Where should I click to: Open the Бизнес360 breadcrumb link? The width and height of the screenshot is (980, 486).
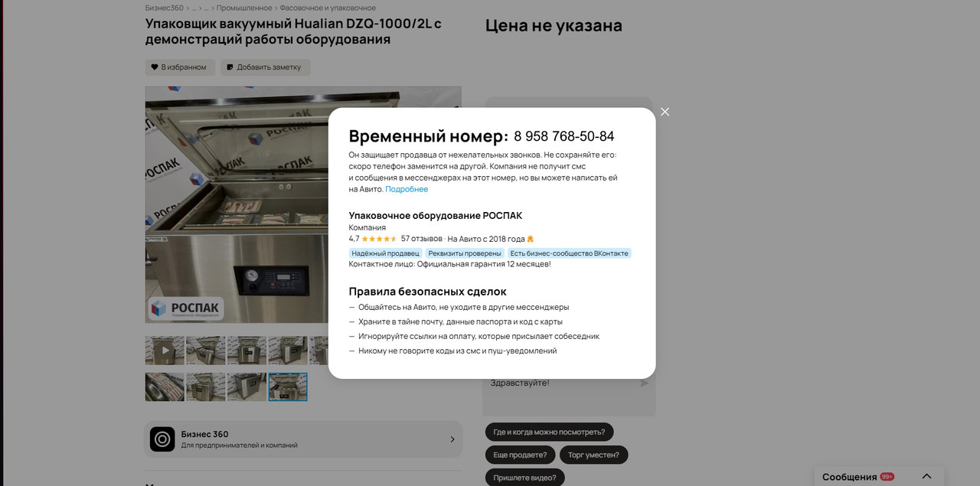click(164, 8)
